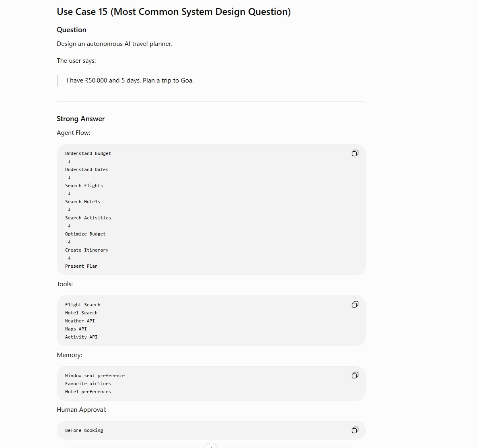Click the 'Strong Answer' heading

point(81,119)
